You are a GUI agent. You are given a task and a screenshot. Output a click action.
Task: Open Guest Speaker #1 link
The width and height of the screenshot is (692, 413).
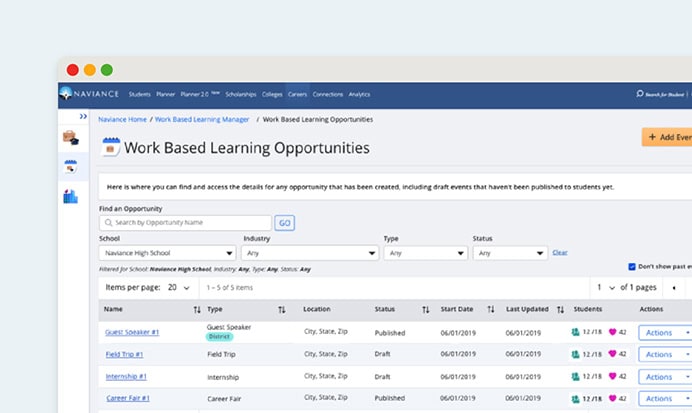click(132, 332)
